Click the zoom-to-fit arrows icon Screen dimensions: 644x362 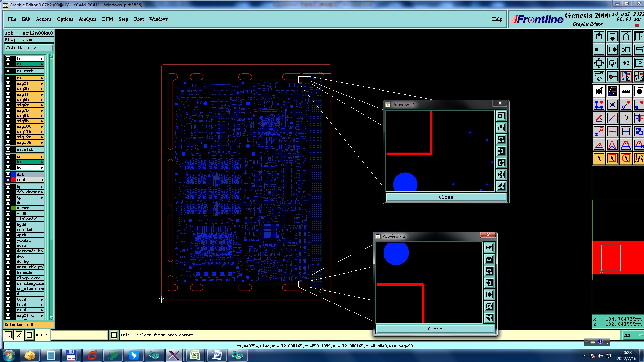pos(599,63)
